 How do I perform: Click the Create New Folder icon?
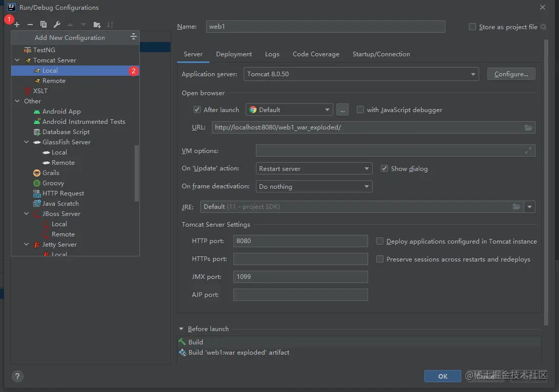[97, 25]
